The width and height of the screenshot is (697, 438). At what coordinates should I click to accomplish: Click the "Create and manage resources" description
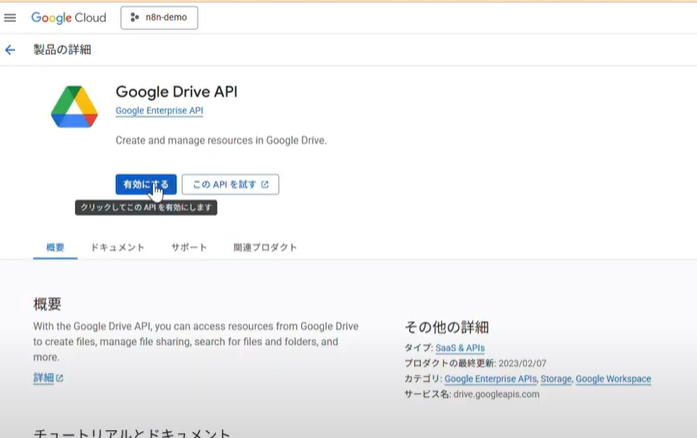point(221,141)
